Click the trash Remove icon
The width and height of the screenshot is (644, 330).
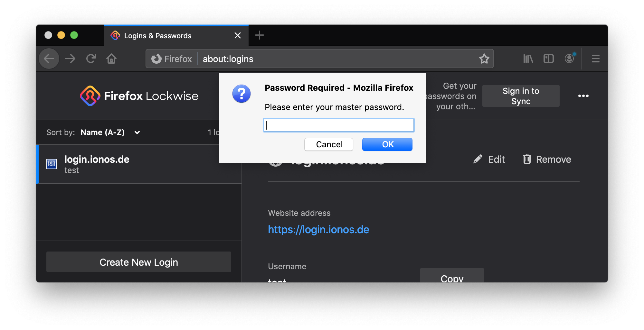click(527, 159)
